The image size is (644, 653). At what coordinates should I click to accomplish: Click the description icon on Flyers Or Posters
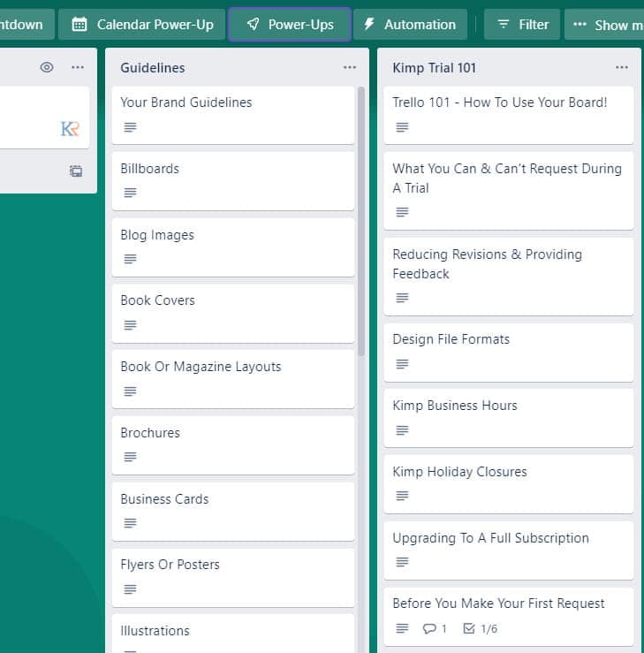tap(130, 589)
